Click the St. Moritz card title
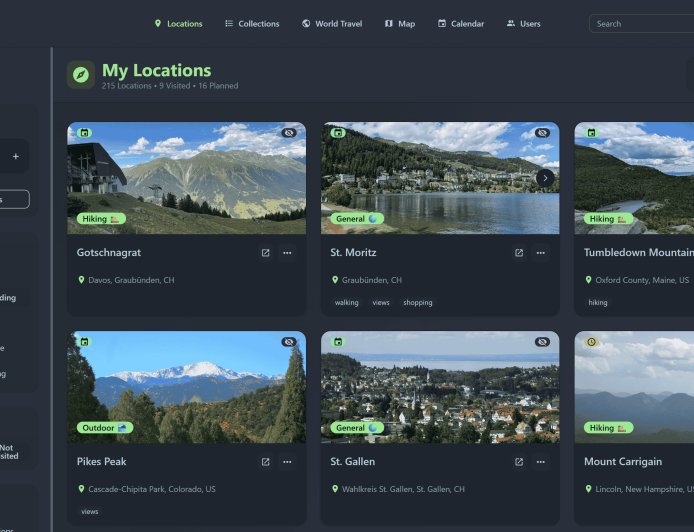The height and width of the screenshot is (532, 694). (x=353, y=253)
